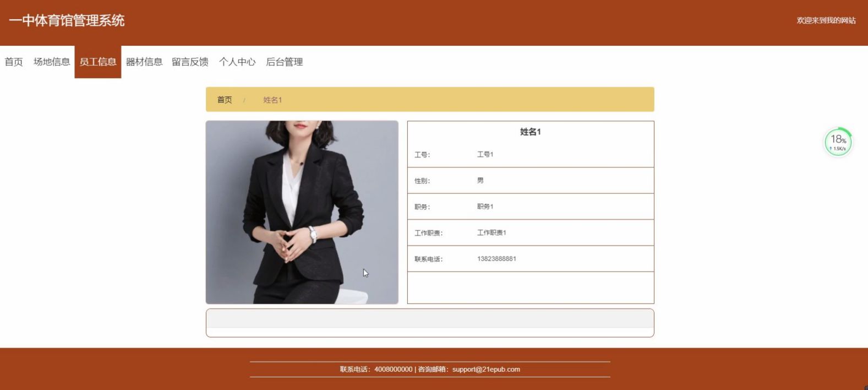The height and width of the screenshot is (390, 868).
Task: Click the 18% network speed floating widget
Action: point(838,142)
